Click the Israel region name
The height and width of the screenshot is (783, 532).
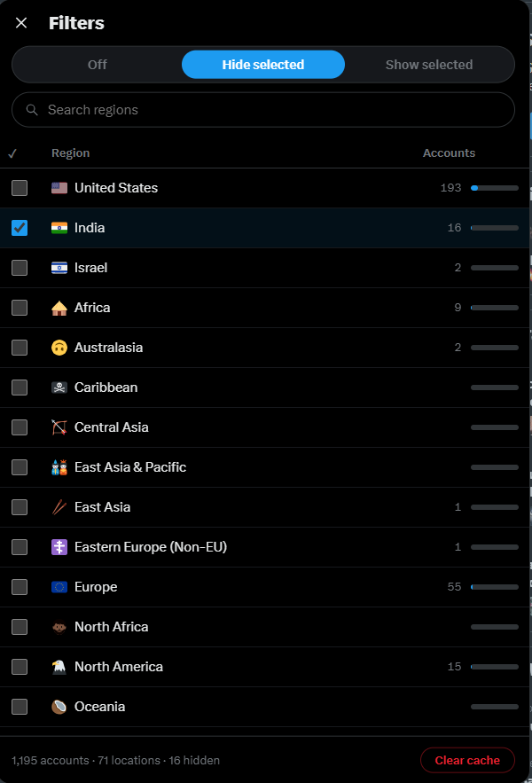coord(91,268)
